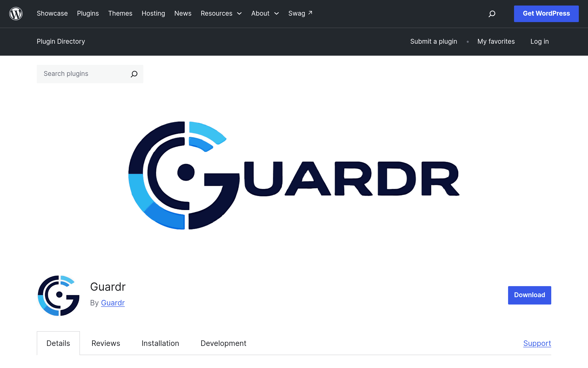Open My favorites link
The image size is (588, 368).
pos(496,41)
